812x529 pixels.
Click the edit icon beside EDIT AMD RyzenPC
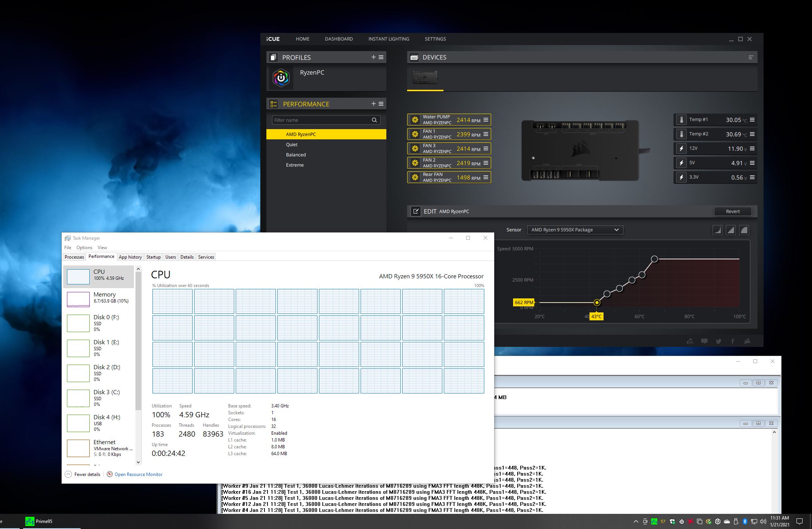coord(415,211)
